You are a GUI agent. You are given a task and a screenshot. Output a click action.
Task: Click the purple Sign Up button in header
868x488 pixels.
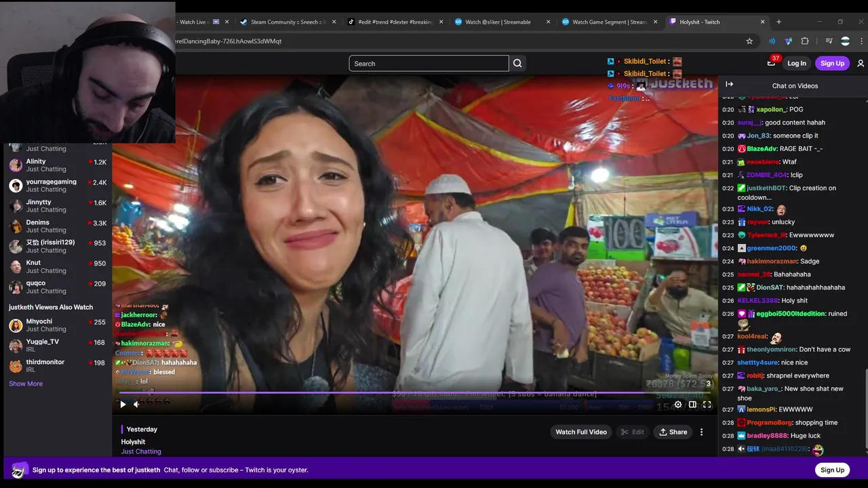[x=832, y=63]
